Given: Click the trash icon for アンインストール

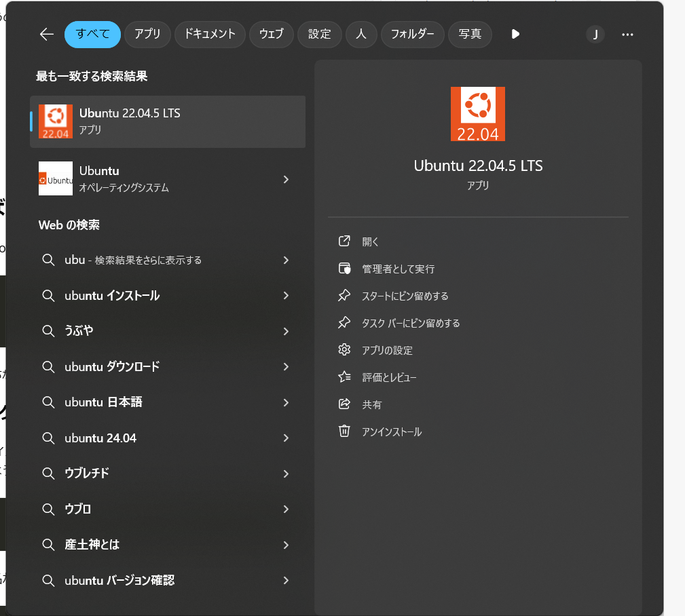Looking at the screenshot, I should point(344,431).
